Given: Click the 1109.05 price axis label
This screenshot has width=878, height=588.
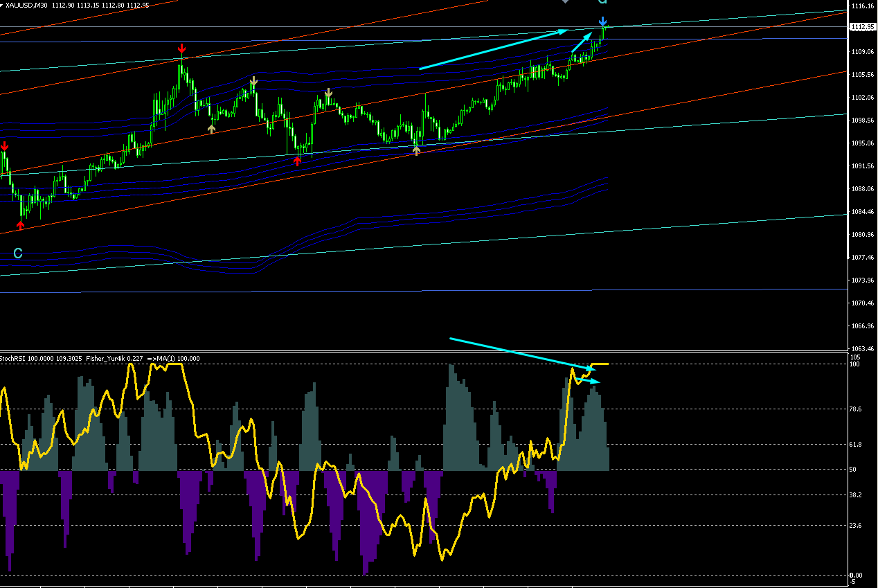Looking at the screenshot, I should [x=862, y=52].
